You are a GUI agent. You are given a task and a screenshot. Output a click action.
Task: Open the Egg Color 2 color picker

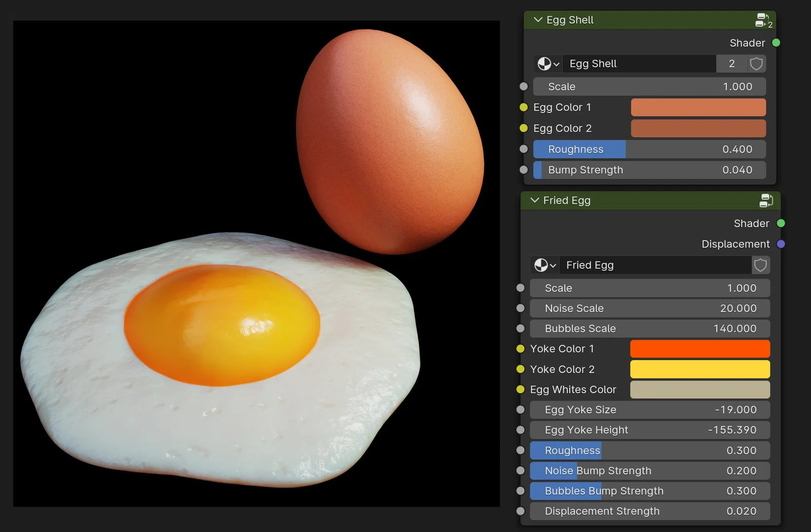(698, 128)
